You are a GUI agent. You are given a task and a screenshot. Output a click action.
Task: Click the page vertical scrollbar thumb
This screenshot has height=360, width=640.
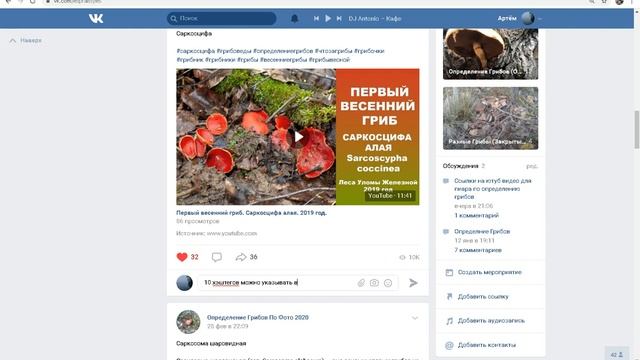pyautogui.click(x=636, y=130)
